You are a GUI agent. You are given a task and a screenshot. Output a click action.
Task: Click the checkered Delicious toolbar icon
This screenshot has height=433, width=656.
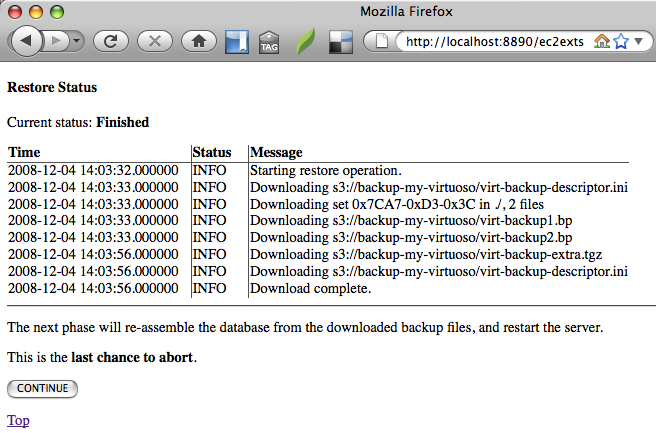341,42
